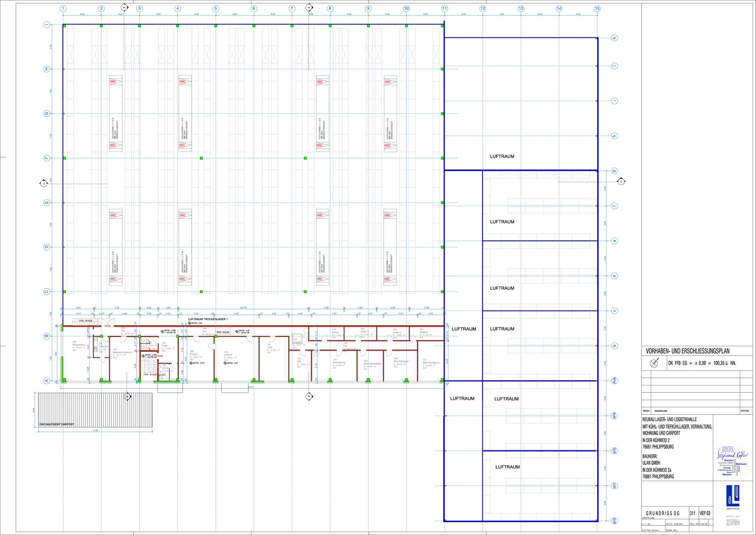Select grid axis bubble number 1 at top
Viewport: 756px width, 535px height.
click(63, 8)
